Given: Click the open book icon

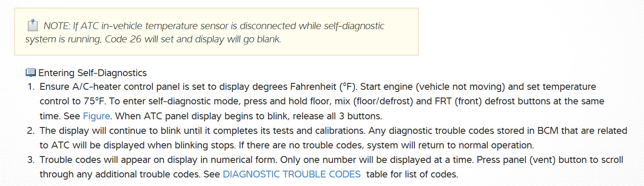Looking at the screenshot, I should [31, 72].
